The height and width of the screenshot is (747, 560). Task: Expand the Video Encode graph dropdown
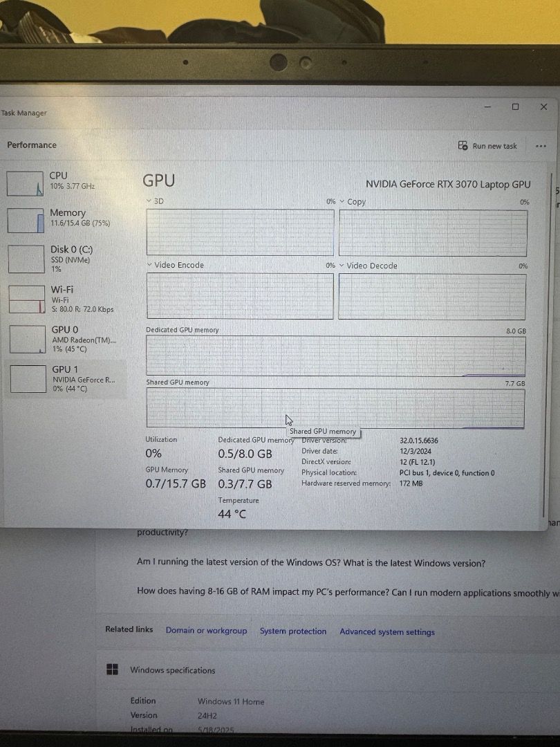tap(149, 264)
